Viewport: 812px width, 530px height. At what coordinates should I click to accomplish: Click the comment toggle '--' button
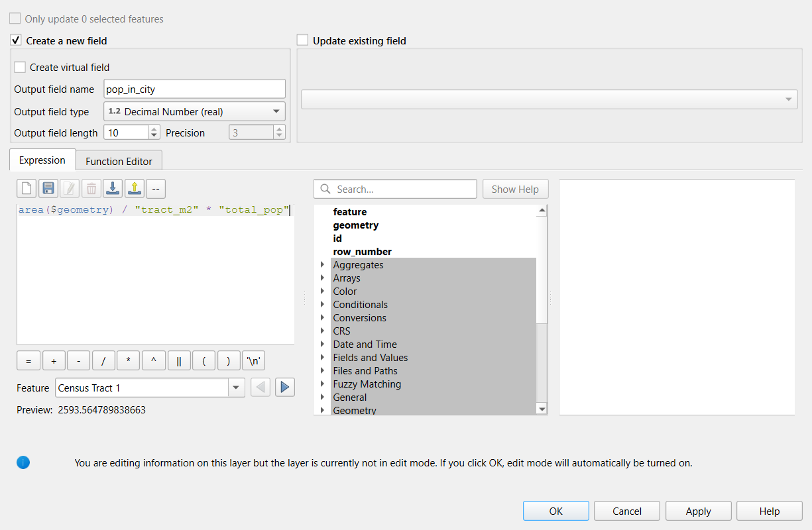pos(156,189)
